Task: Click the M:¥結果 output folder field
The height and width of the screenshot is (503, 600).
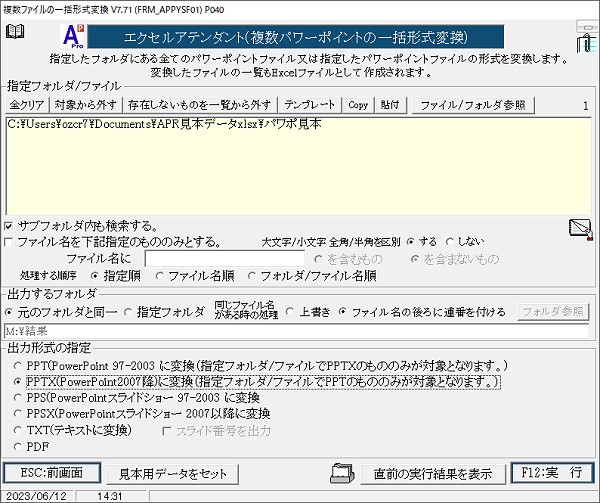Action: (x=296, y=331)
